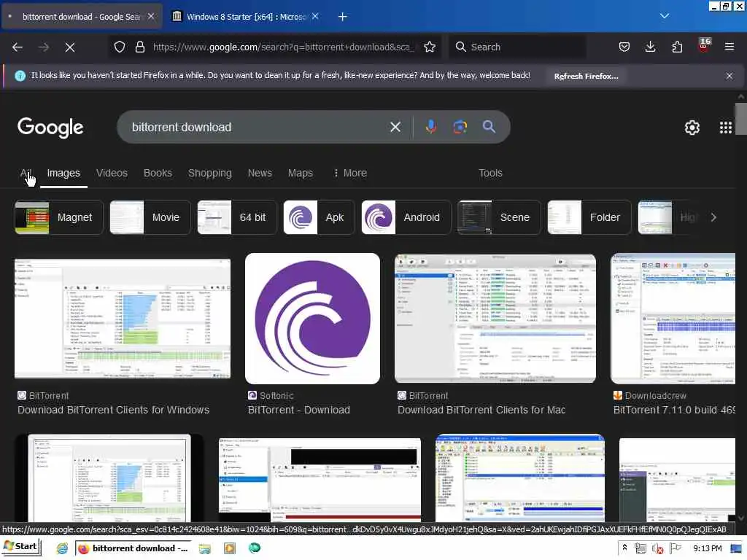Open the media player taskbar icon

pos(230,548)
